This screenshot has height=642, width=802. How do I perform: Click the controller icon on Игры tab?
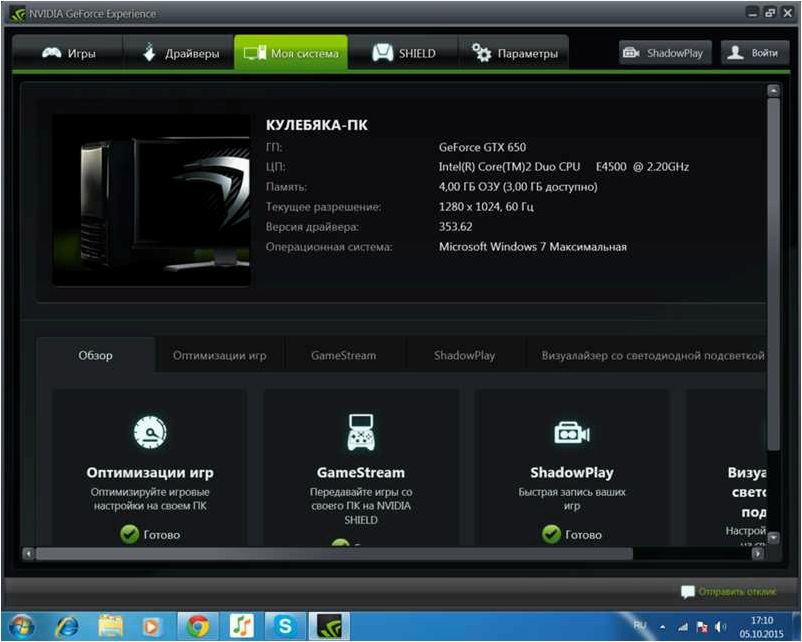coord(52,52)
